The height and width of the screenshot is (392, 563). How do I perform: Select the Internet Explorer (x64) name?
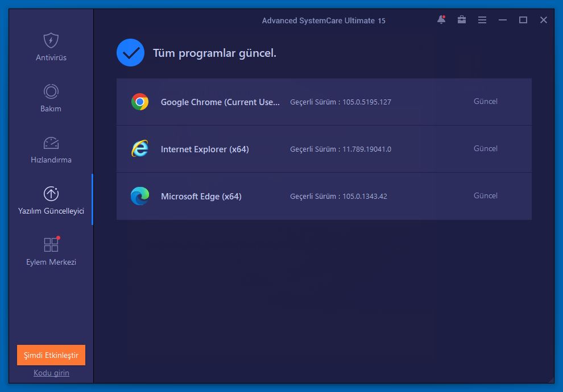205,149
